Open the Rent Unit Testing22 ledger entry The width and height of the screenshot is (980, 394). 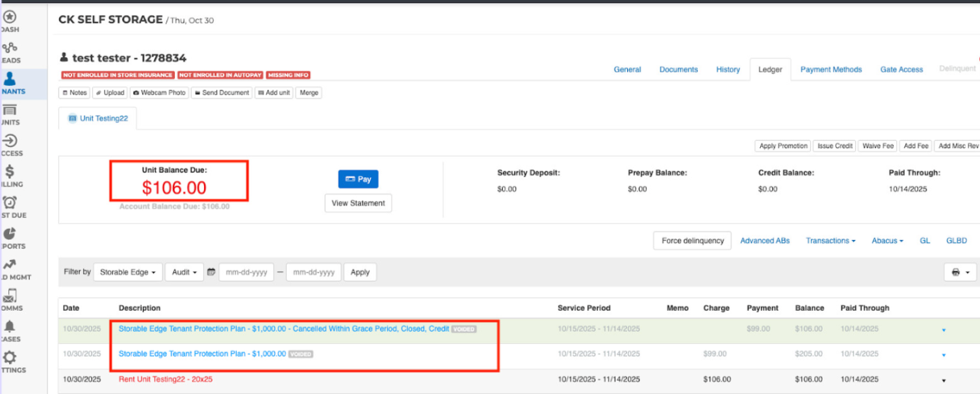(x=165, y=379)
